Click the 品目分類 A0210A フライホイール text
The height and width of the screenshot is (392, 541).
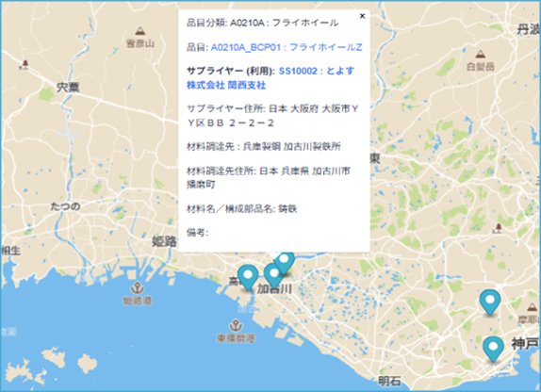click(262, 23)
